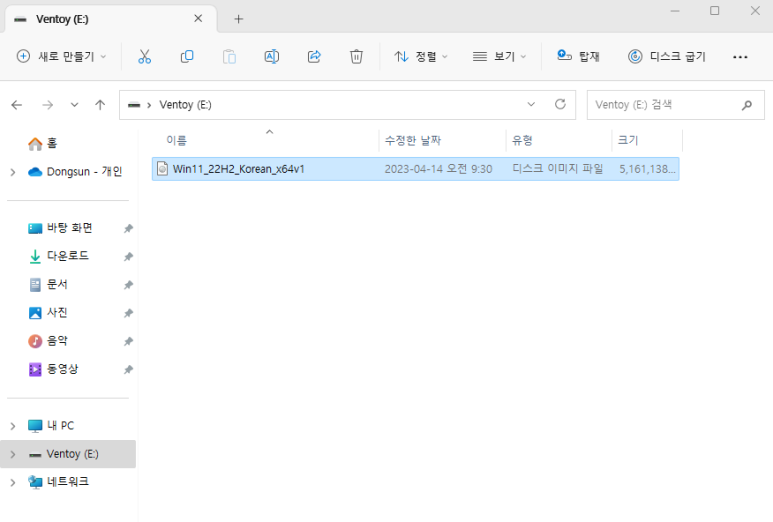Refresh the current folder
The image size is (773, 522).
560,104
